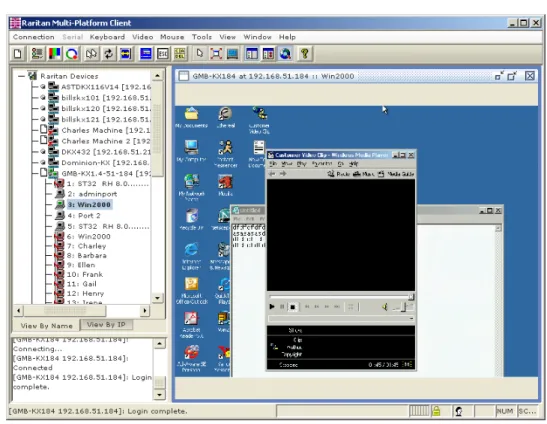The width and height of the screenshot is (547, 424).
Task: Open Connection Properties from the toolbar
Action: tap(37, 54)
